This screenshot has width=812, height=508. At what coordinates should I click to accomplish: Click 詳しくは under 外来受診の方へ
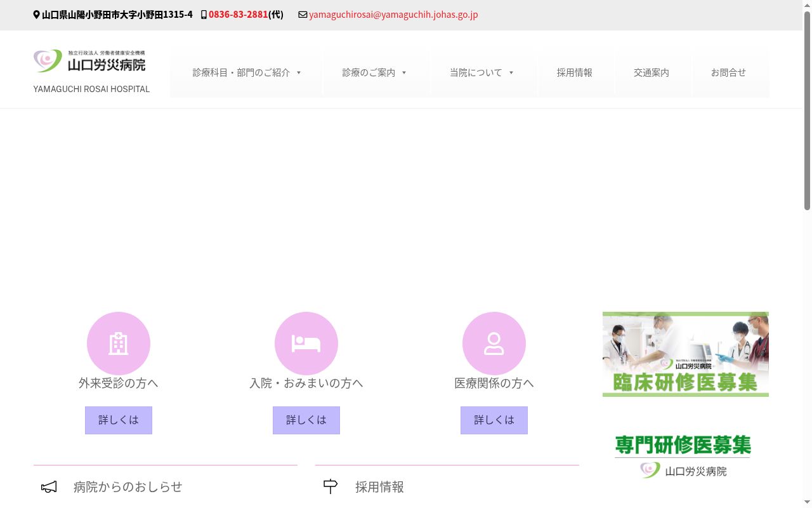pos(119,420)
